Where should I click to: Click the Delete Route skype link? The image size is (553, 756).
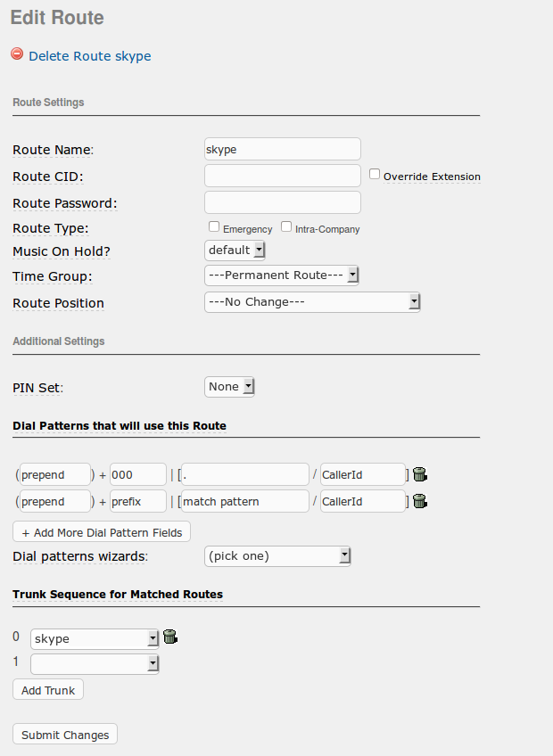coord(90,56)
